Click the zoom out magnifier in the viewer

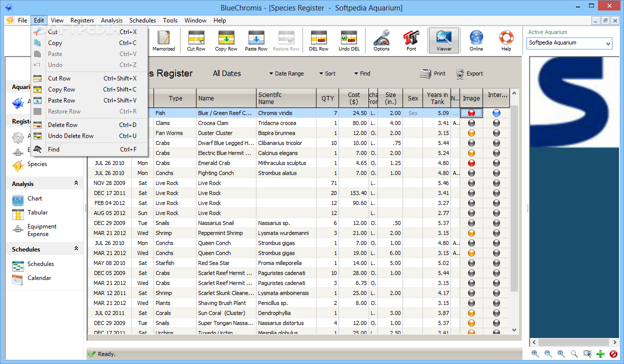point(548,354)
